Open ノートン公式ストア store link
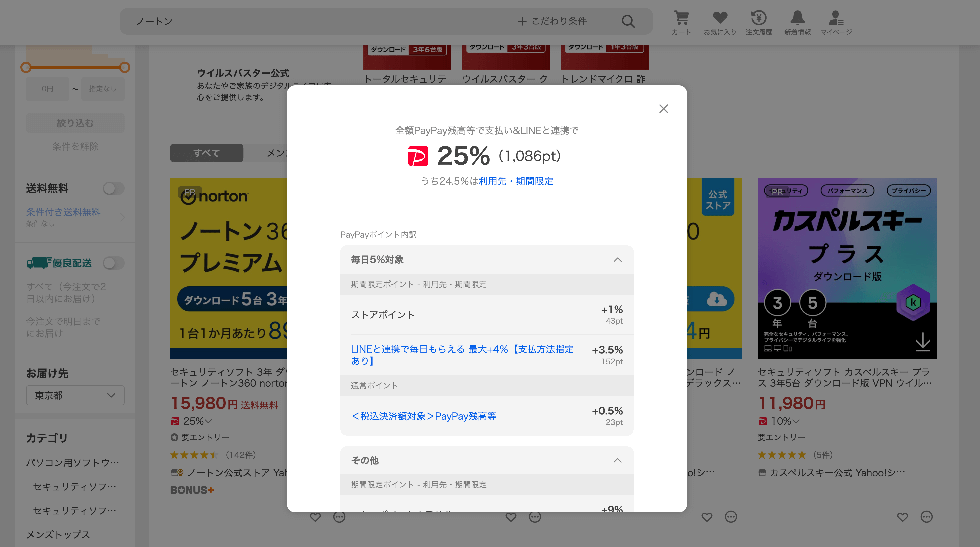Screen dimensions: 980x547 229,472
